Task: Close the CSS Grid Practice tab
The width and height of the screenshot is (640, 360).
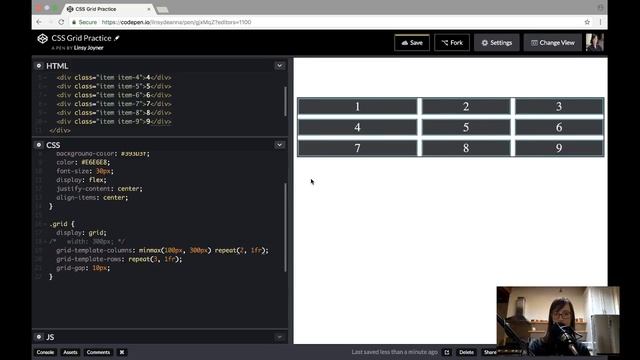Action: pos(149,9)
